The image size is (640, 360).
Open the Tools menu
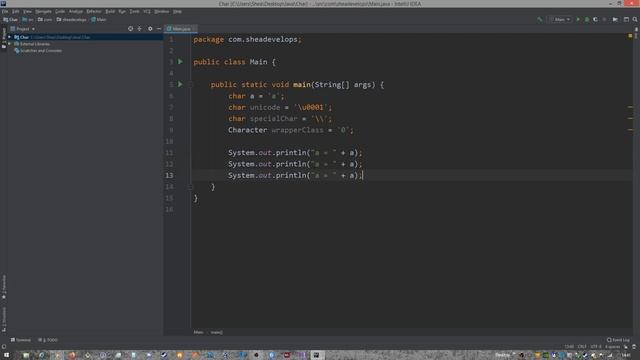coord(134,11)
